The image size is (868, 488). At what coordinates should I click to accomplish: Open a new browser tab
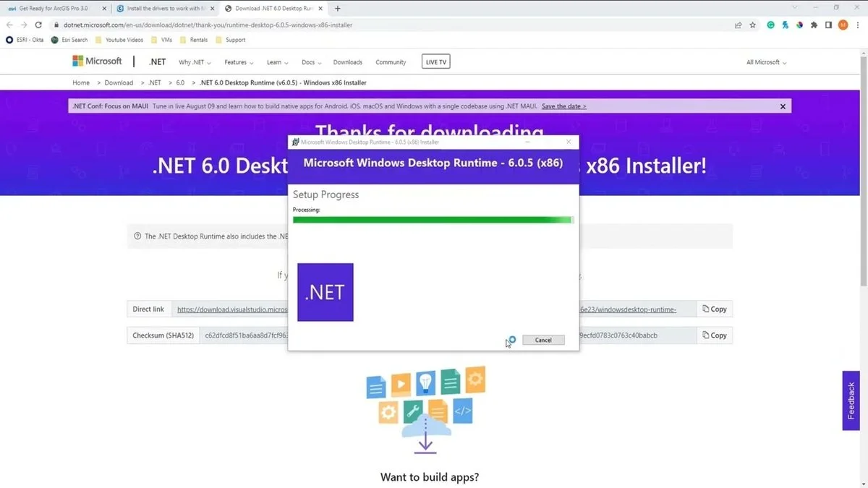(x=338, y=9)
